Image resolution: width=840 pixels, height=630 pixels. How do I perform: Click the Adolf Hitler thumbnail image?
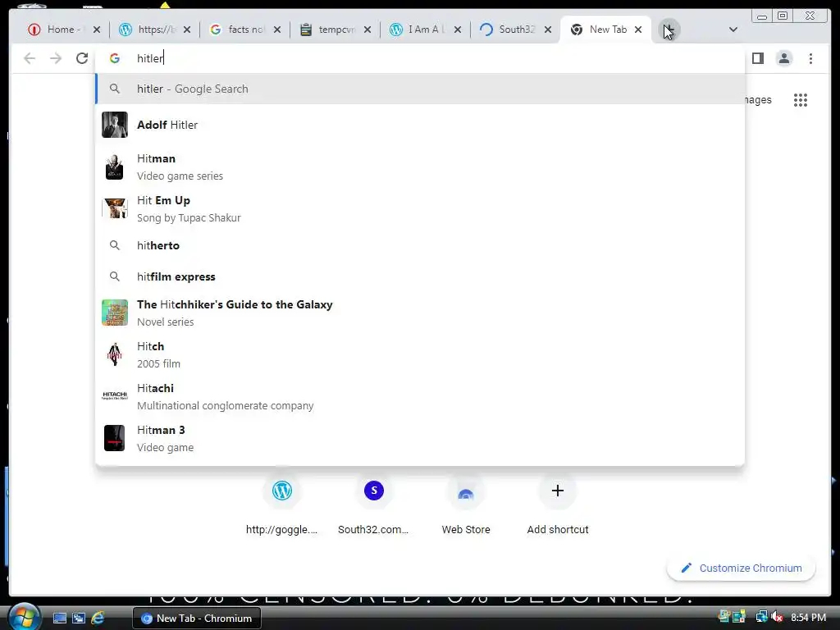click(115, 125)
